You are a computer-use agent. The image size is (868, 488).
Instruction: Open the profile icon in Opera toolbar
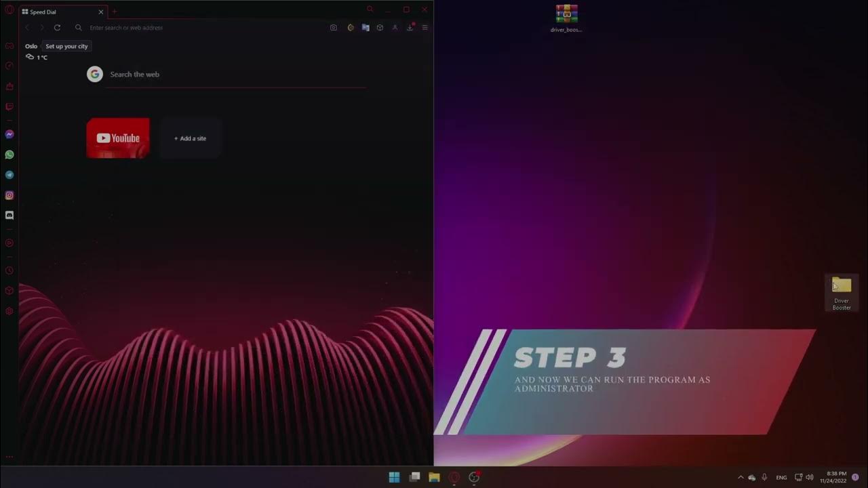395,28
